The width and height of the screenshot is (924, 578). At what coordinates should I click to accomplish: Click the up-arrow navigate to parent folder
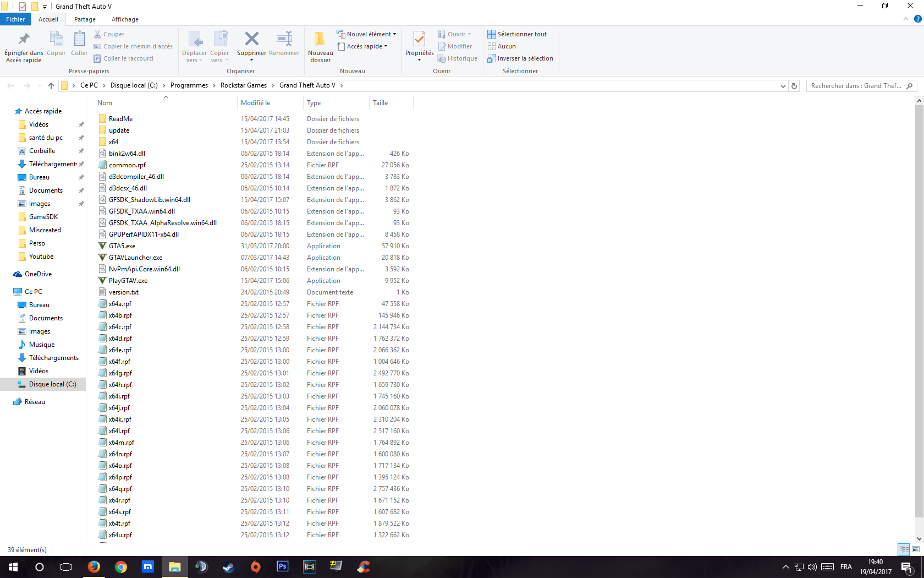click(x=51, y=85)
